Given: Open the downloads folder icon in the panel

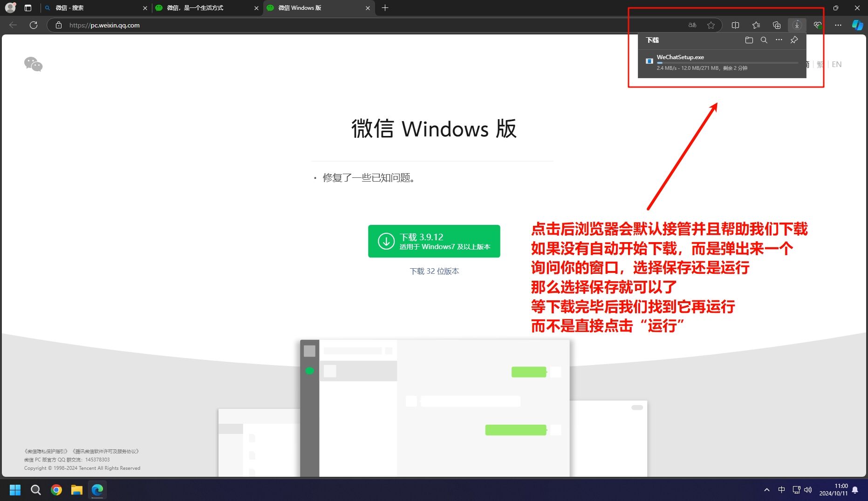Looking at the screenshot, I should coord(749,40).
